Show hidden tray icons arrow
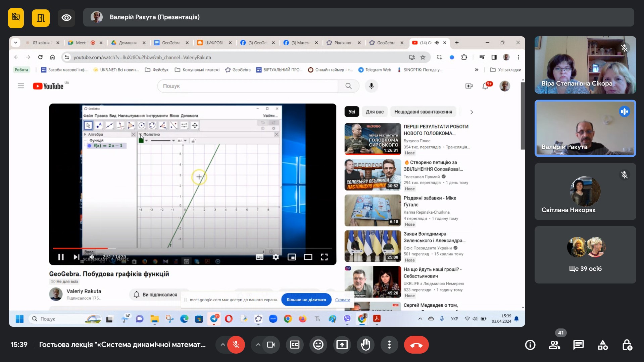 click(x=420, y=319)
